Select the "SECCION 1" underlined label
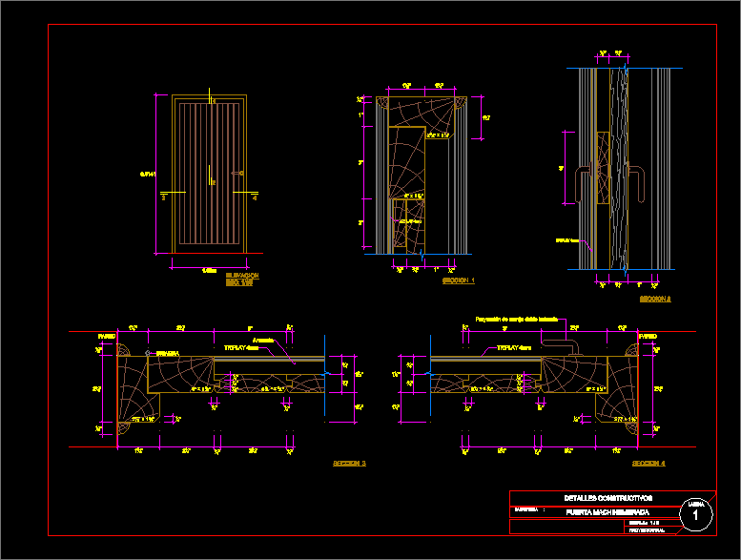The image size is (741, 560). click(x=459, y=280)
